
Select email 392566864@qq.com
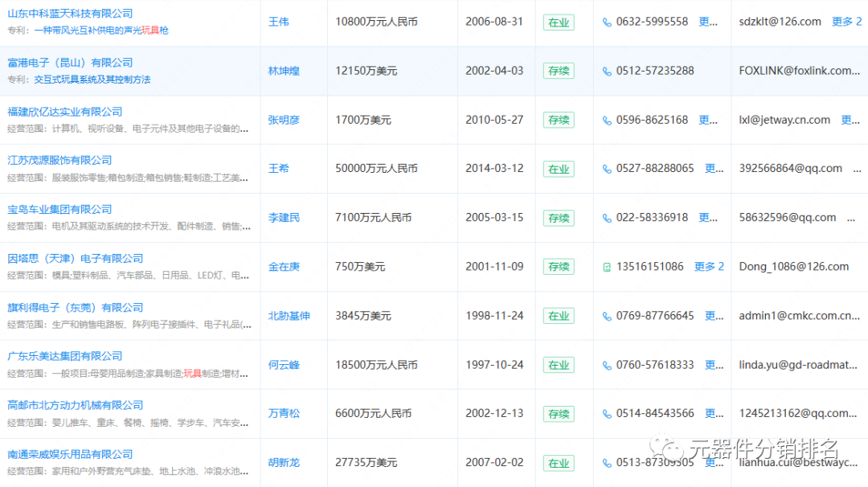pos(791,168)
